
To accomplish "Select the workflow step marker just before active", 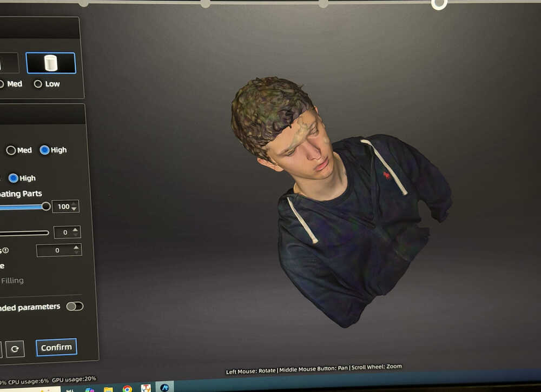I will 324,4.
